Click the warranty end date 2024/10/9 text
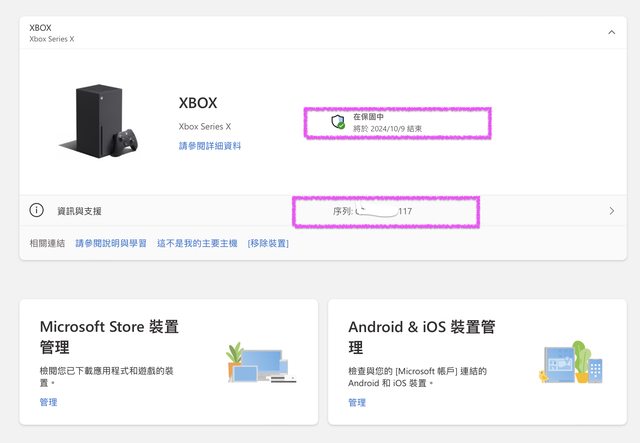The image size is (640, 443). coord(387,129)
